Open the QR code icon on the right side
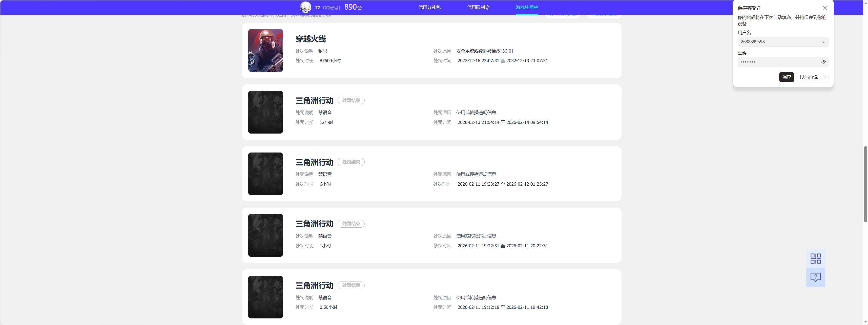This screenshot has height=325, width=868. (x=815, y=259)
